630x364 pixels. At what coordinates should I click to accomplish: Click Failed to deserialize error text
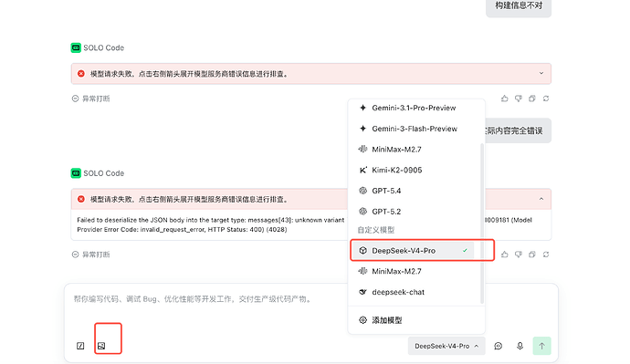pyautogui.click(x=211, y=224)
